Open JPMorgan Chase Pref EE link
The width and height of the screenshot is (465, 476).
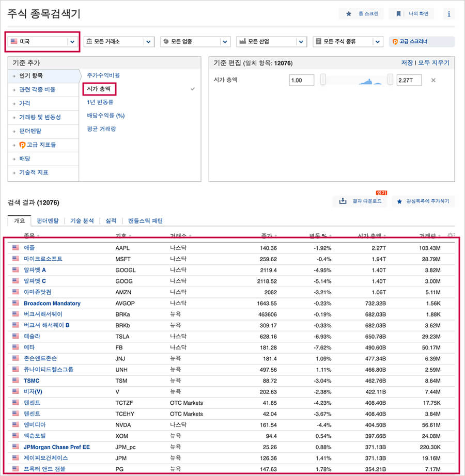(57, 447)
